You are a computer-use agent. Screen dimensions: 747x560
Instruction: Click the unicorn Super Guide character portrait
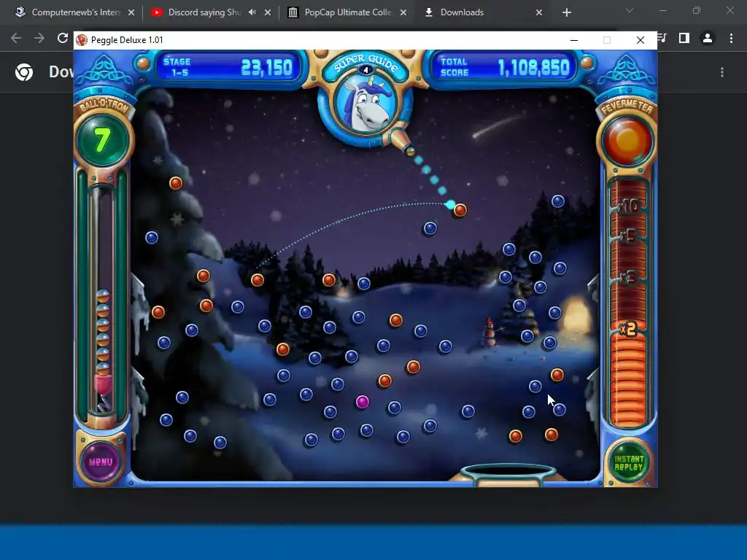coord(366,106)
